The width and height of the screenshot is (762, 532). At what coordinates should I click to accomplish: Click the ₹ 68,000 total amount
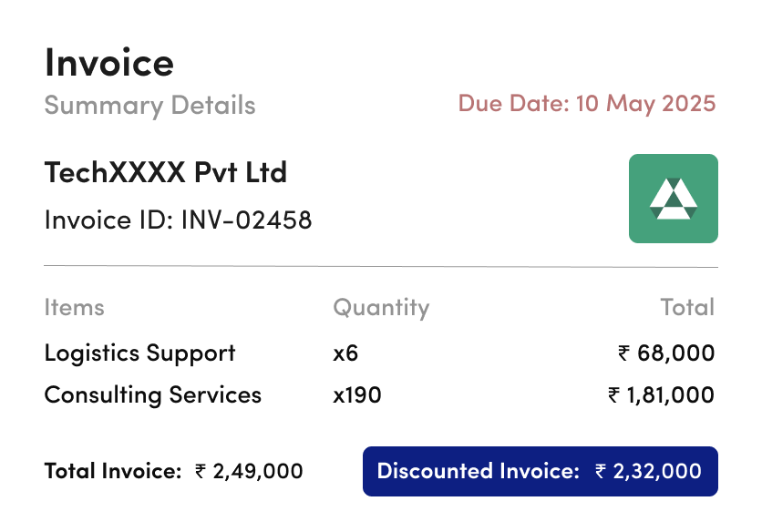pos(666,353)
